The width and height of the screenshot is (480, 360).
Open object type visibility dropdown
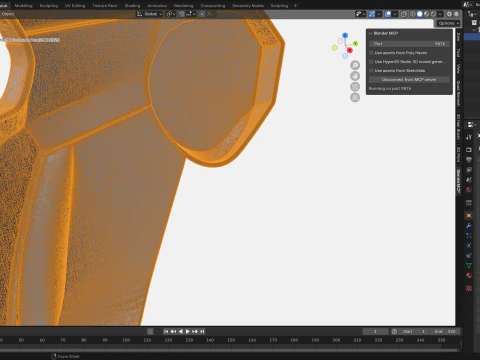pos(360,14)
